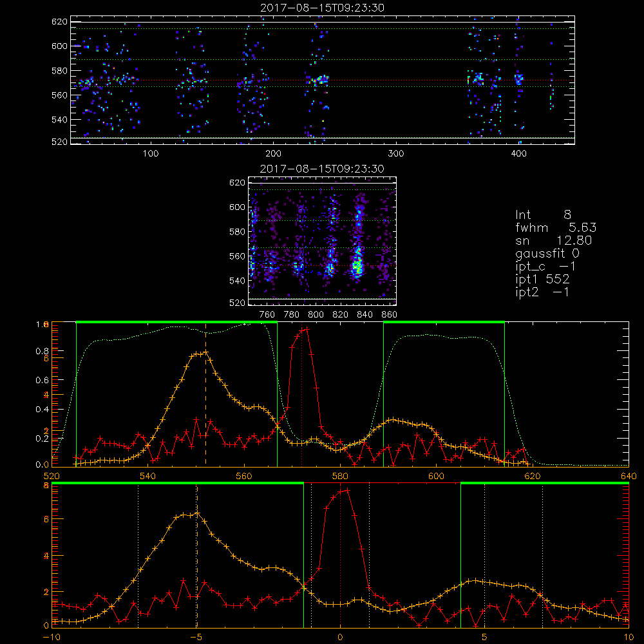Click red peak marker in upper profile plot
Screen dimensions: 644x644
pos(307,329)
